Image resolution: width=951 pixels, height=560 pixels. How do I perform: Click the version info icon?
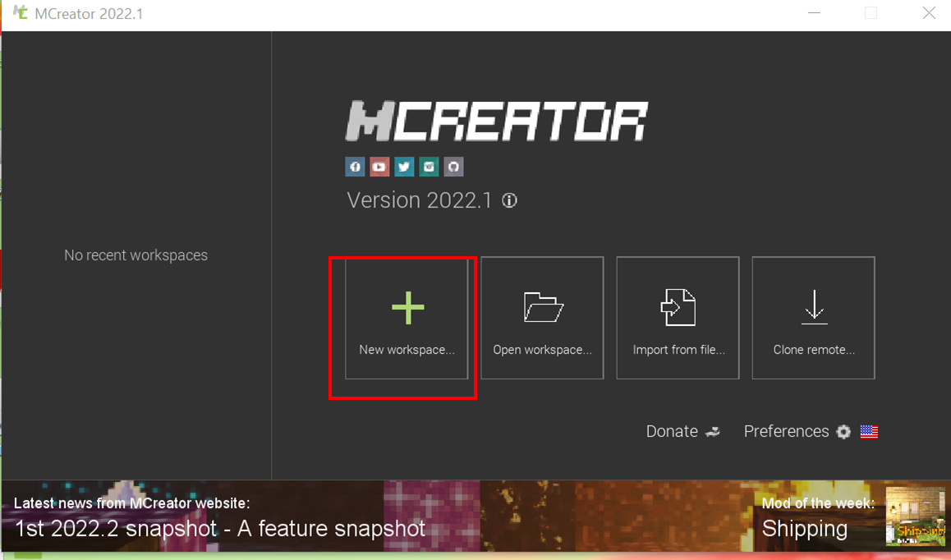(509, 200)
